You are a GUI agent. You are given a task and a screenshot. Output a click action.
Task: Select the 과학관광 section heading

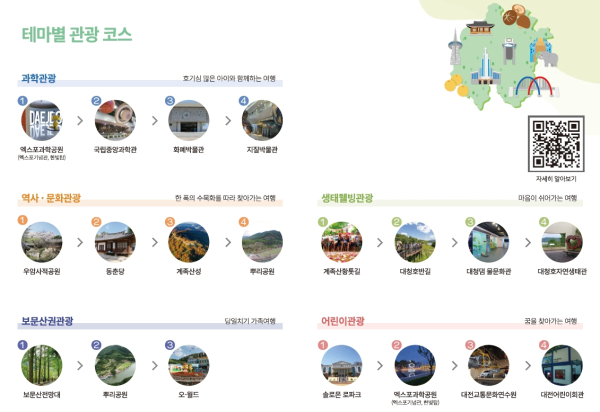(39, 78)
